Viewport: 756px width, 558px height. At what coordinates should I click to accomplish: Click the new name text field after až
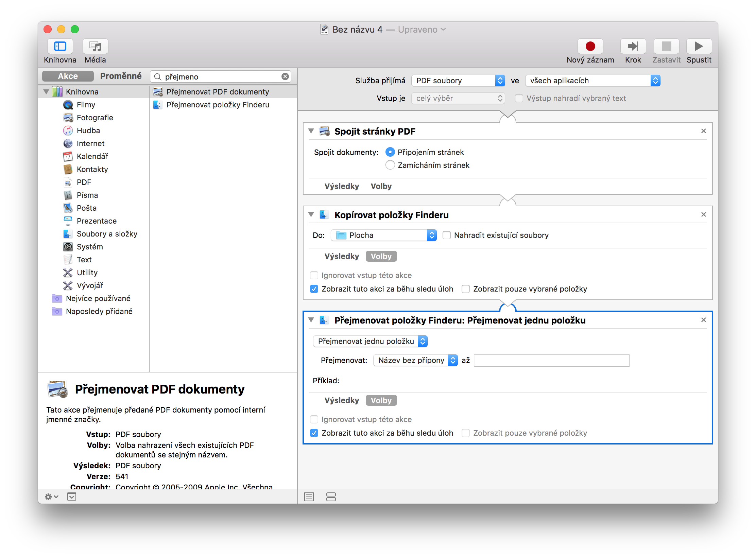(551, 360)
